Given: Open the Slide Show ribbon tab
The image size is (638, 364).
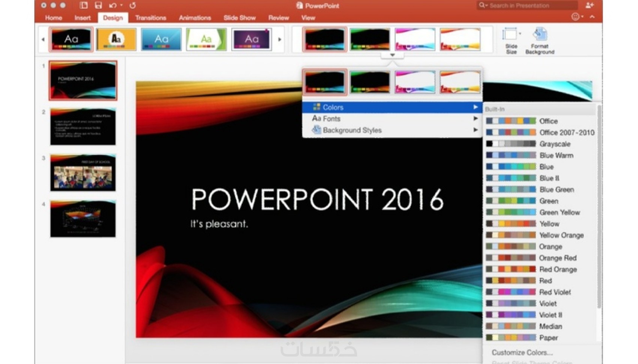Looking at the screenshot, I should (239, 18).
